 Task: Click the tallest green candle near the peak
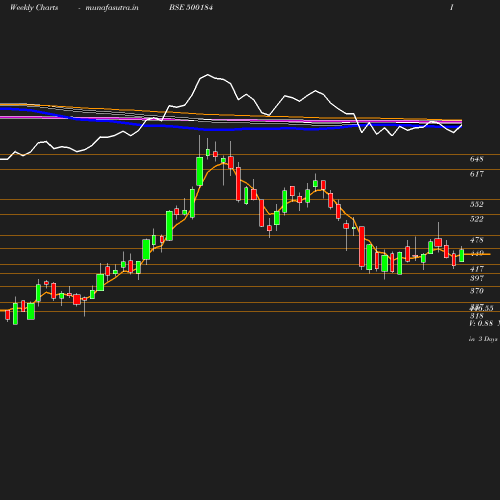click(200, 171)
